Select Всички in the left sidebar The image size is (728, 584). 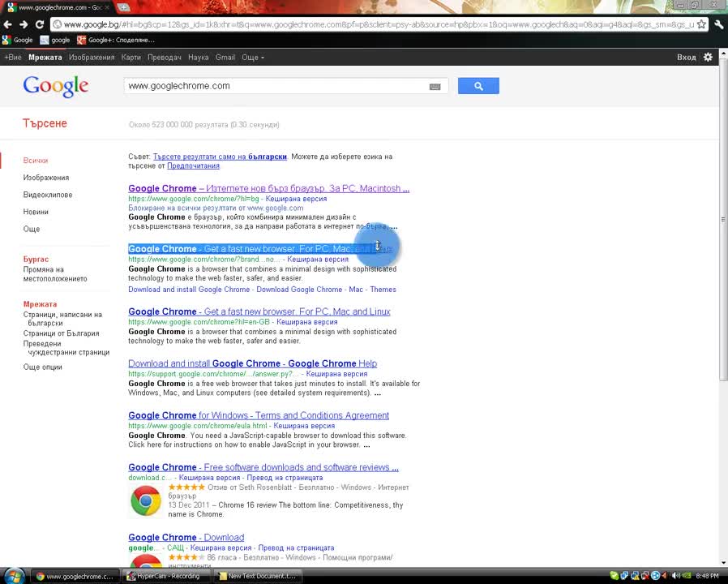pos(36,161)
